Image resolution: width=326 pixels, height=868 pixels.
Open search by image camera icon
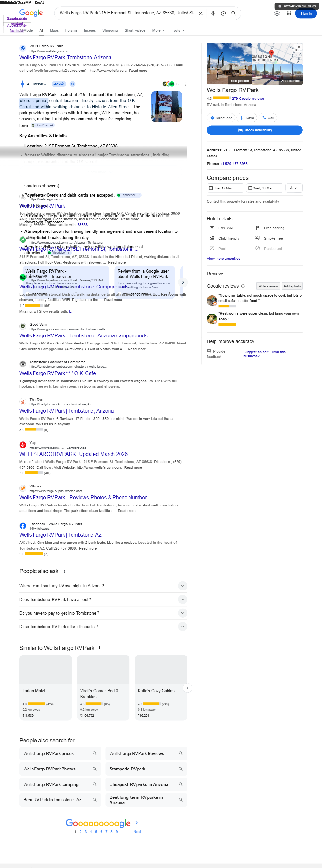click(x=226, y=14)
